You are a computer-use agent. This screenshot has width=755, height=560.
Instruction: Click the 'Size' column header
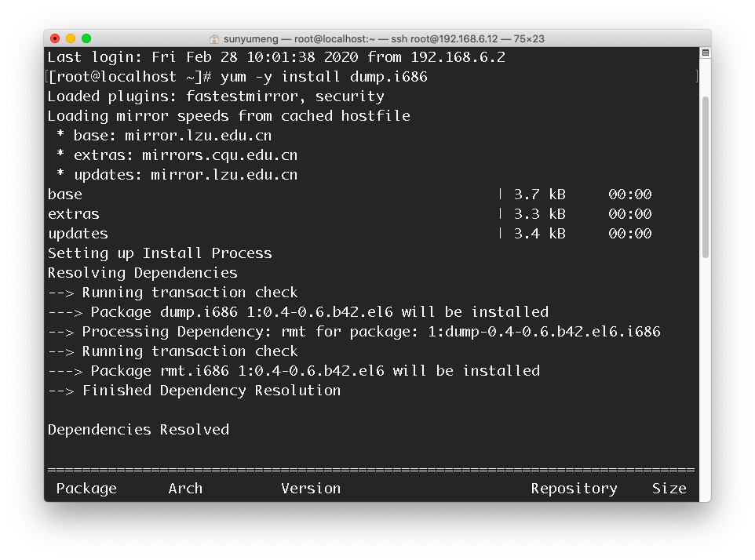[x=669, y=489]
